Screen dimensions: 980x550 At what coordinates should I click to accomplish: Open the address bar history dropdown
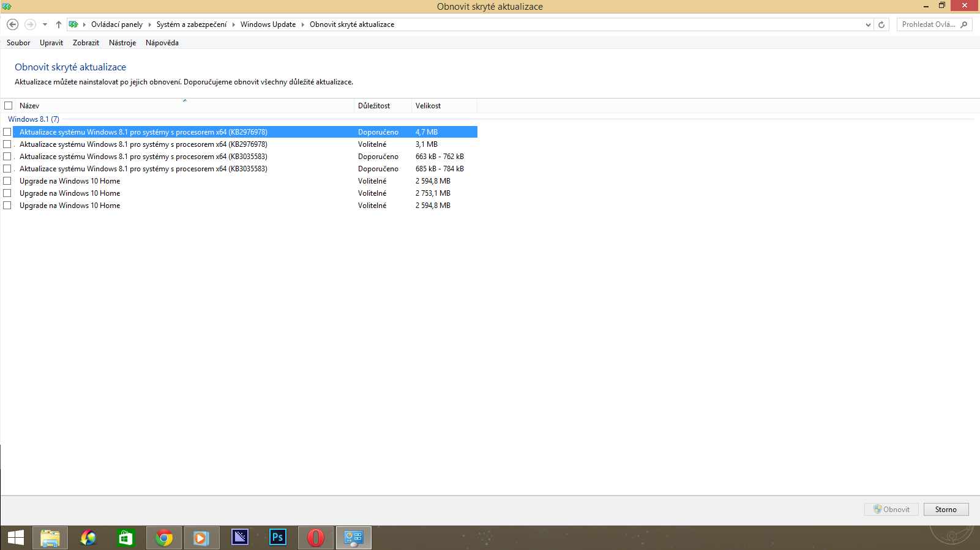[868, 24]
